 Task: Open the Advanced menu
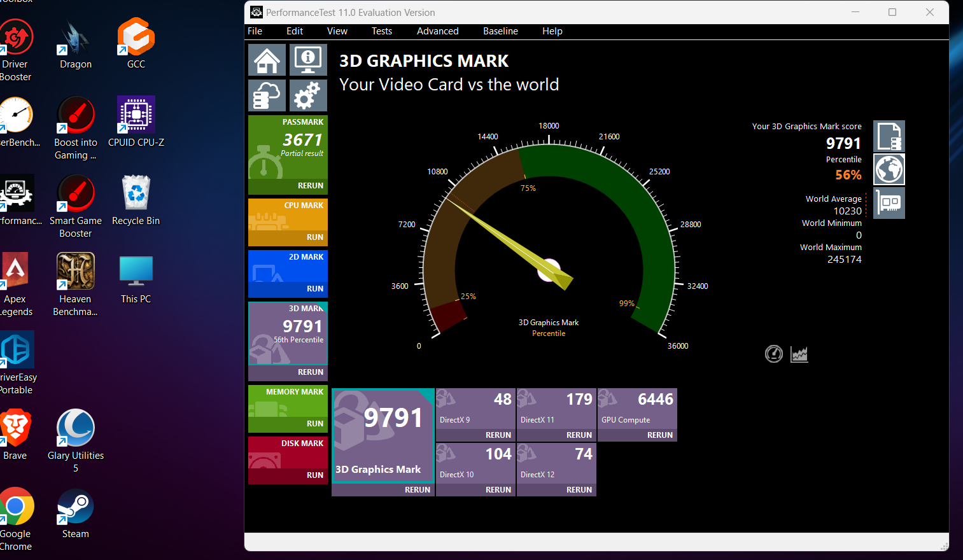coord(438,31)
